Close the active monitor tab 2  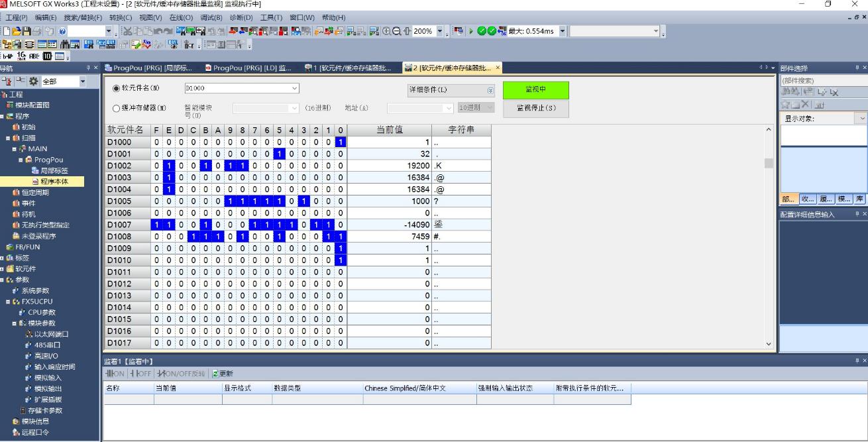(498, 68)
